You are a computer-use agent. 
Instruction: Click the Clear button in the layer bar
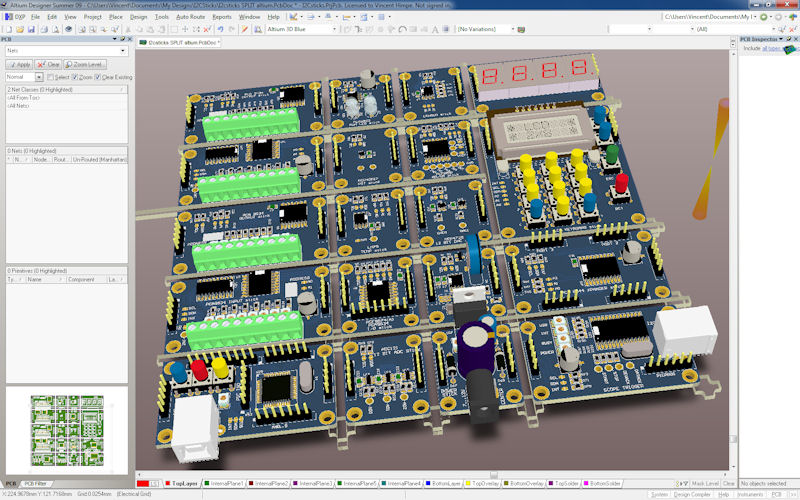click(x=729, y=483)
